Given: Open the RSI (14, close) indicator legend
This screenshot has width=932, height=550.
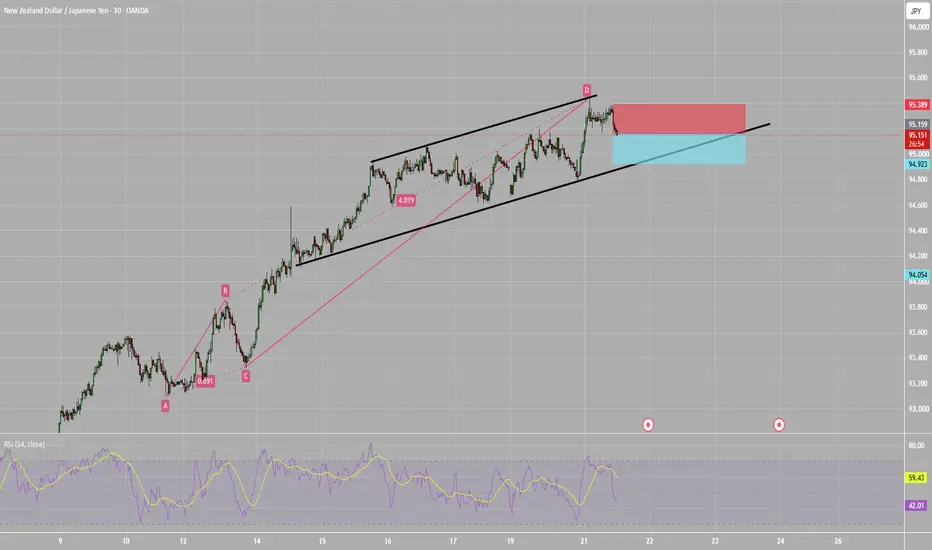Looking at the screenshot, I should click(24, 444).
